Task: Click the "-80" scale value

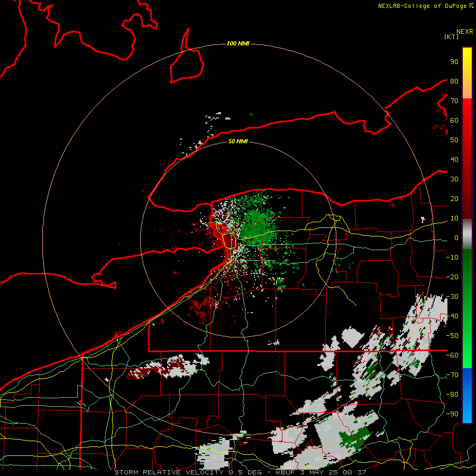Action: pyautogui.click(x=452, y=395)
